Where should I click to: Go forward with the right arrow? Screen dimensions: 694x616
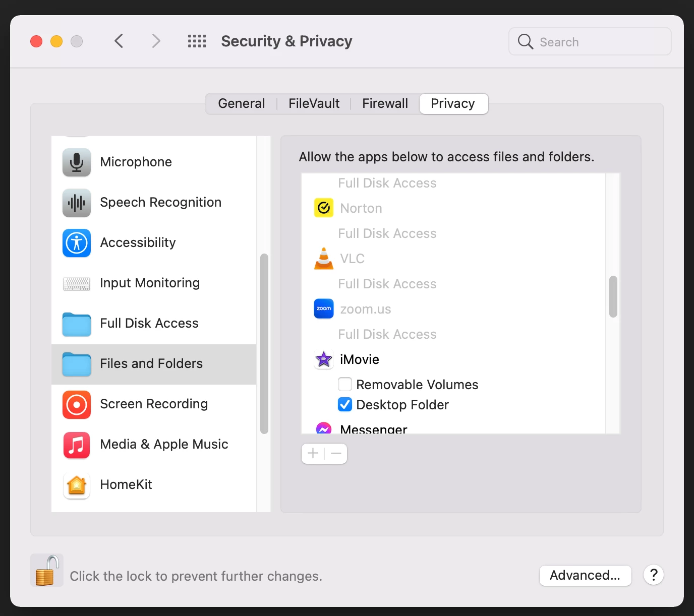tap(156, 41)
